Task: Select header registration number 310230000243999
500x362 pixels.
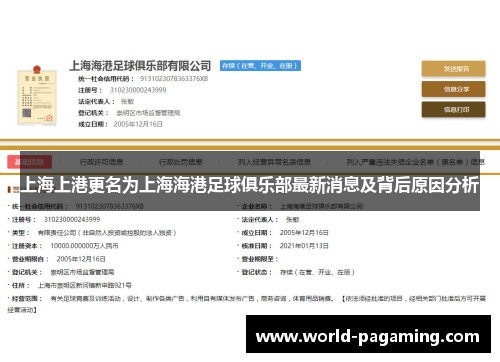Action: point(138,90)
